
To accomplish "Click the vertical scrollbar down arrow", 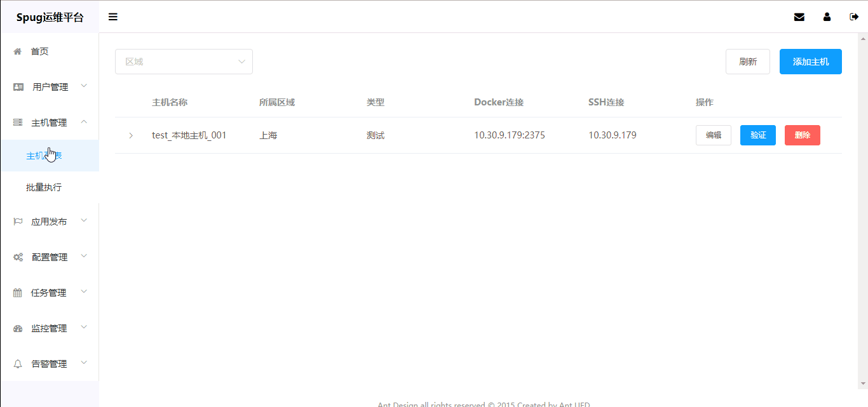I will (863, 384).
